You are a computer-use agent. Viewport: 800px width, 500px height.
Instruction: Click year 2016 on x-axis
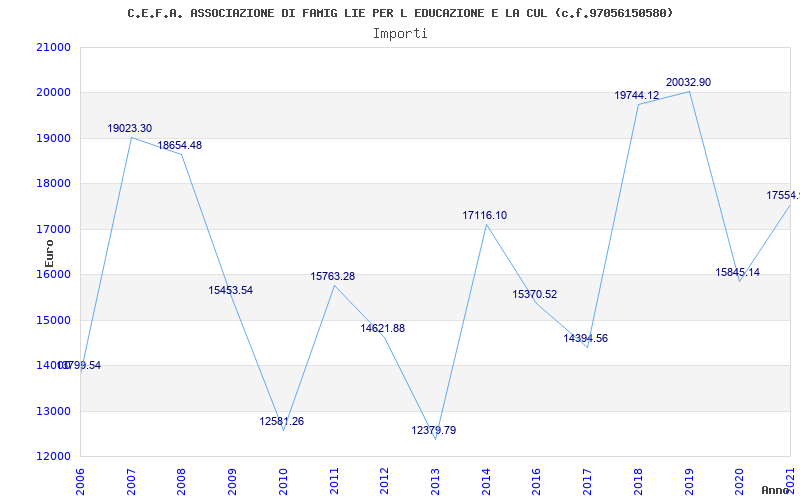(x=537, y=481)
